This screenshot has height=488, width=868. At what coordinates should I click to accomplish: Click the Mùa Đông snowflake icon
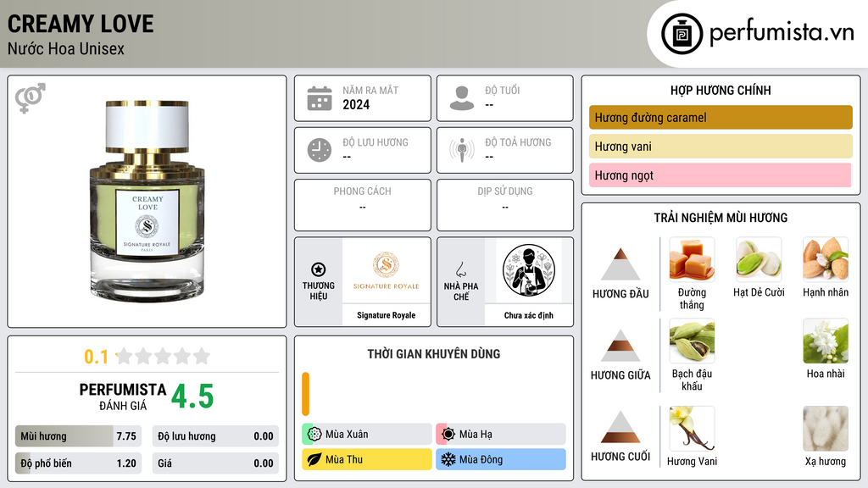(x=448, y=459)
